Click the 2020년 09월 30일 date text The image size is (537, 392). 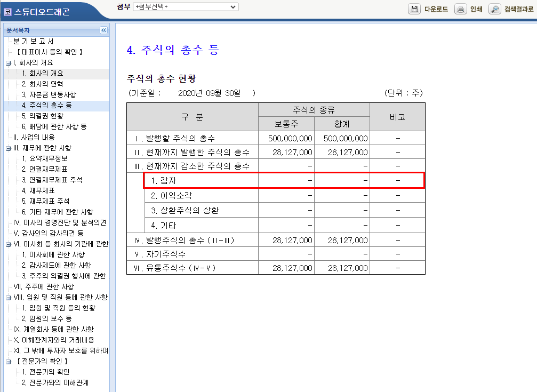tap(209, 93)
